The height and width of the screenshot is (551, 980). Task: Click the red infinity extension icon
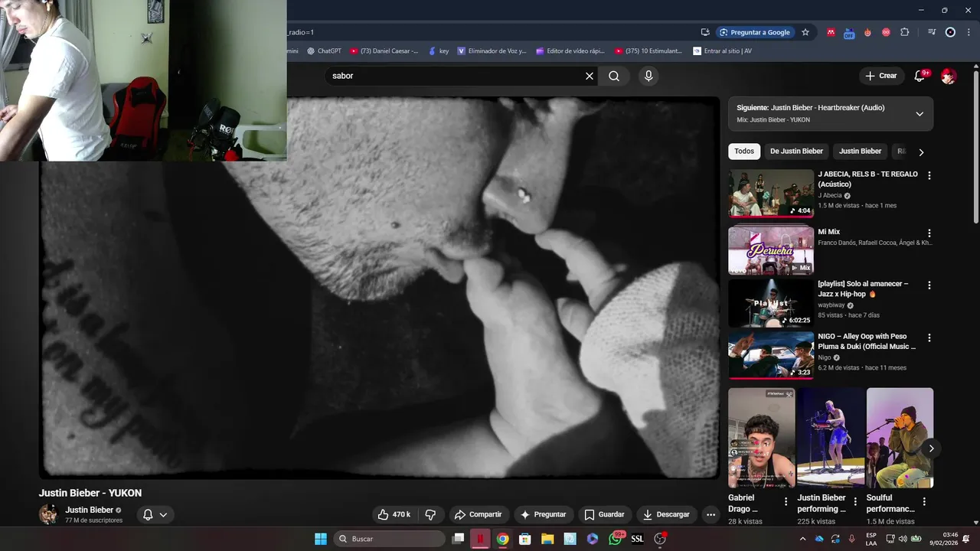tap(886, 32)
